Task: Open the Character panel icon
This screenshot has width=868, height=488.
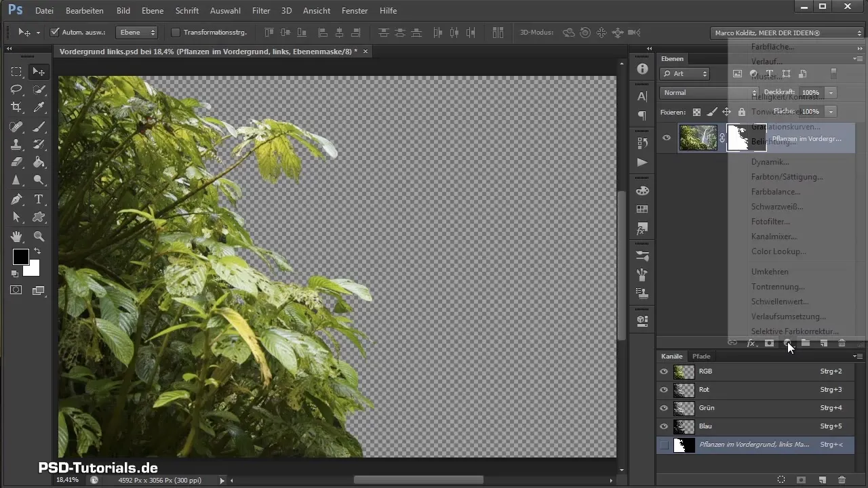Action: (642, 97)
